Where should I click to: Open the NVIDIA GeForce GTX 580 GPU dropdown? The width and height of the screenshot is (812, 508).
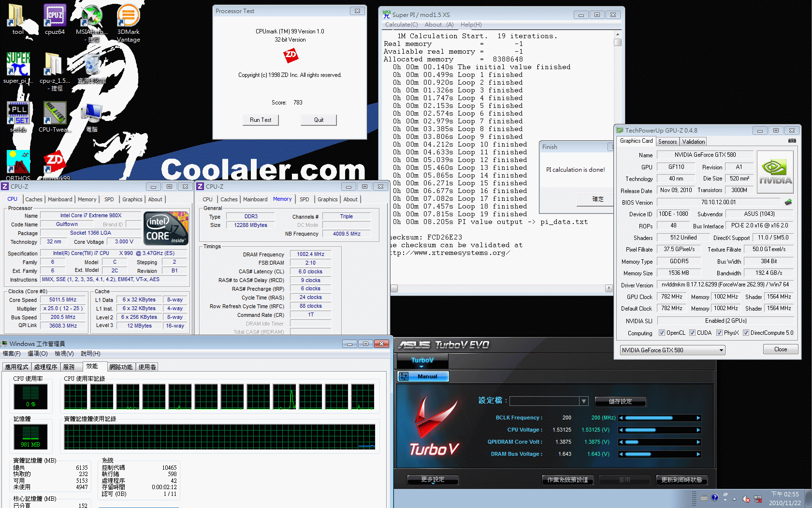pyautogui.click(x=672, y=350)
